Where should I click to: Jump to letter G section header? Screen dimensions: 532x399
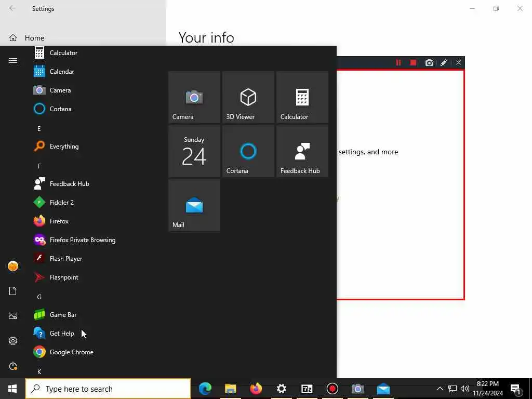pyautogui.click(x=39, y=297)
